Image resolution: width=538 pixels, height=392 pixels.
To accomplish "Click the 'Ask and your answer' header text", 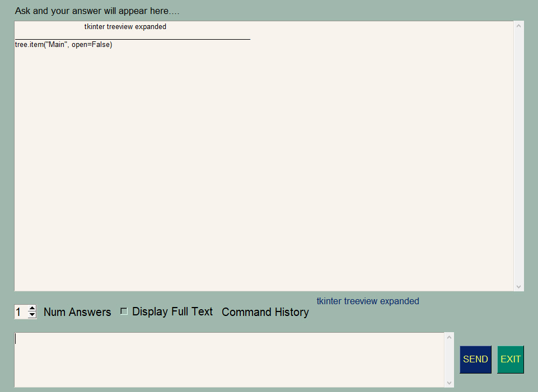I will click(97, 11).
